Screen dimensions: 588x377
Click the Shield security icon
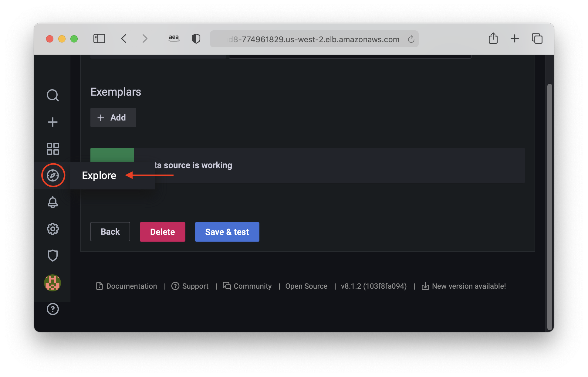[53, 256]
